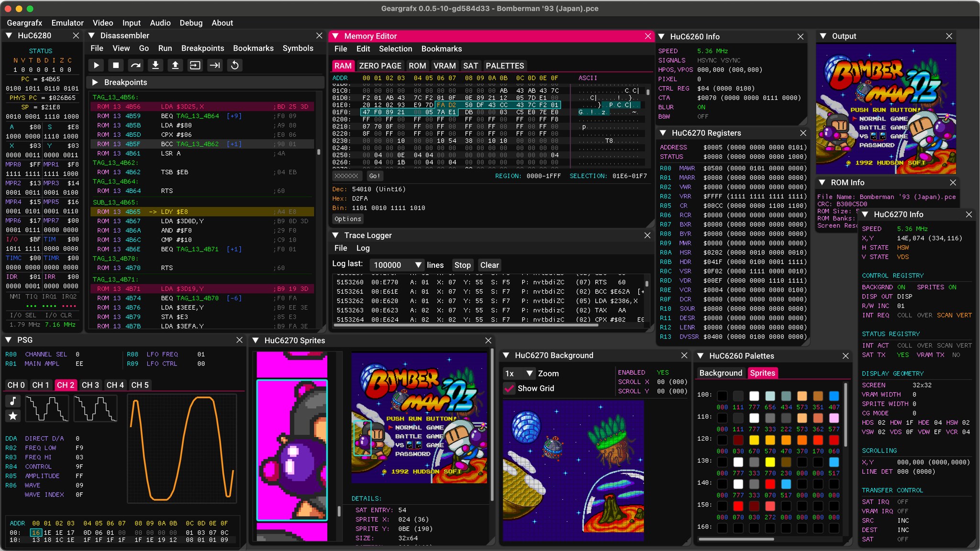Viewport: 980px width, 551px height.
Task: Select the Sprites palettes tab
Action: tap(762, 373)
